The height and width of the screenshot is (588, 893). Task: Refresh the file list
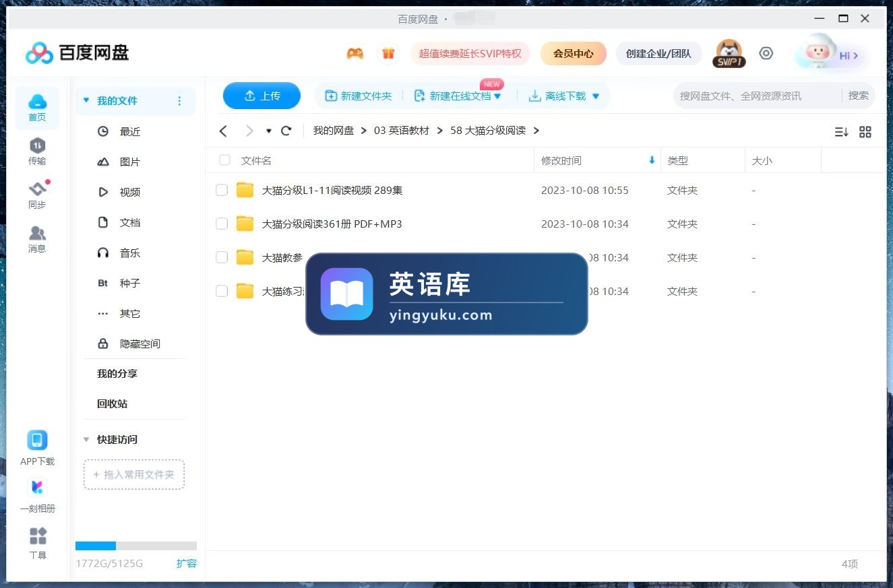[x=286, y=131]
